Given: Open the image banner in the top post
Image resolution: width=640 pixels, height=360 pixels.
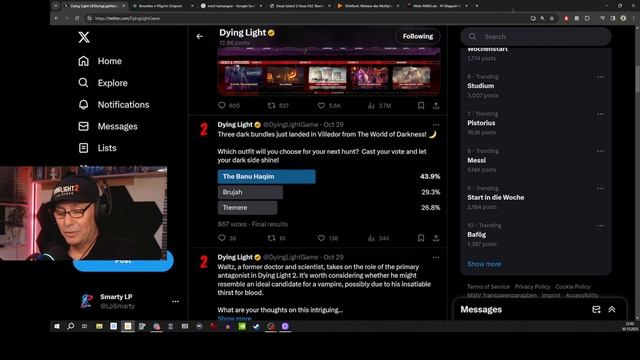Looking at the screenshot, I should (329, 71).
